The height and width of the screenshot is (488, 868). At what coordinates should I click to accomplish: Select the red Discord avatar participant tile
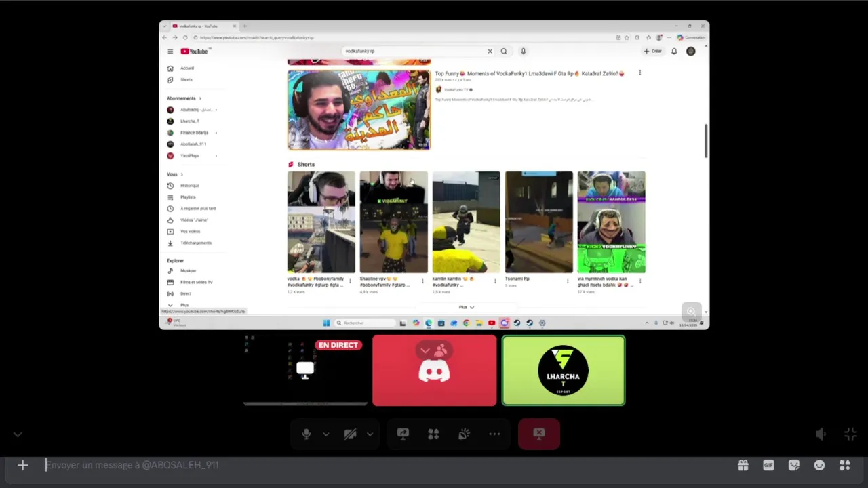pyautogui.click(x=434, y=370)
